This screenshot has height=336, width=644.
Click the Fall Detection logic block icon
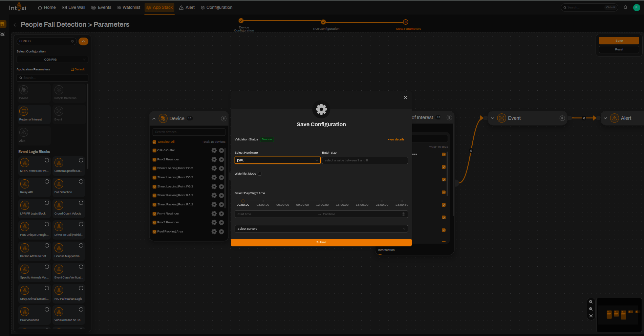pyautogui.click(x=59, y=184)
